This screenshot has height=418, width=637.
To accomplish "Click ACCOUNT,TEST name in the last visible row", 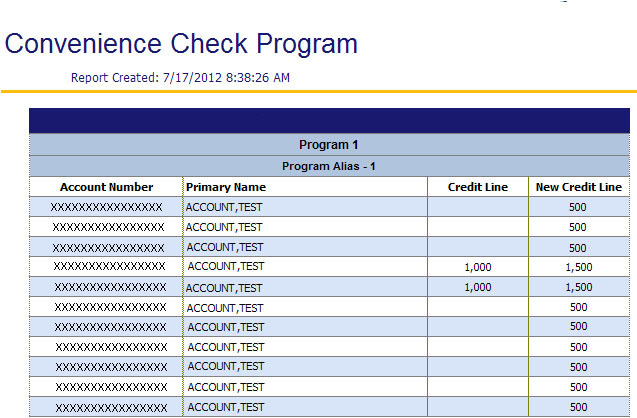I will [x=226, y=407].
